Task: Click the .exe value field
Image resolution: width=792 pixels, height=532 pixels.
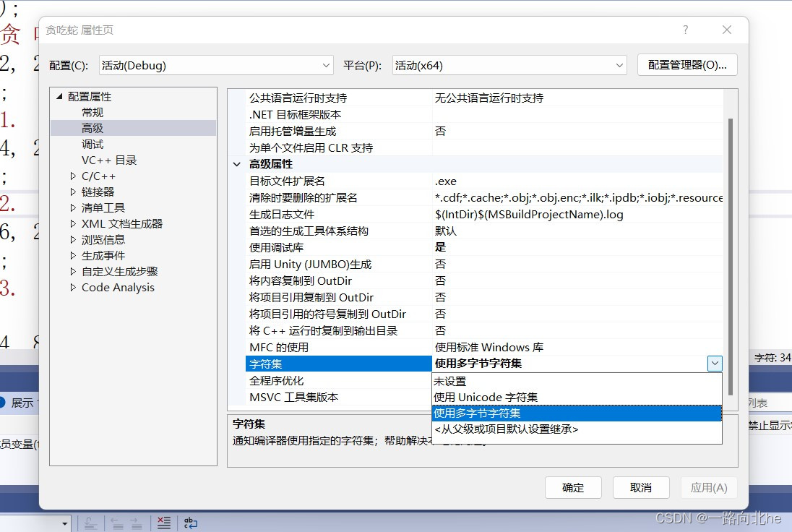Action: pos(578,181)
